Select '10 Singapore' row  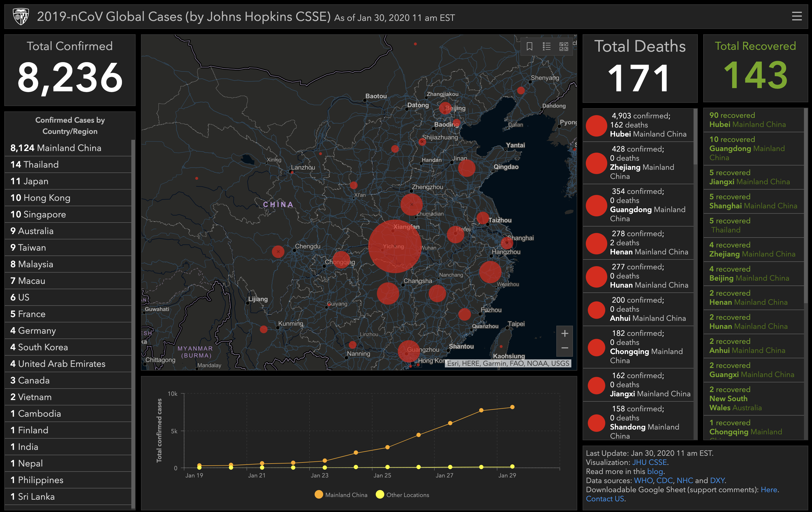pyautogui.click(x=68, y=214)
